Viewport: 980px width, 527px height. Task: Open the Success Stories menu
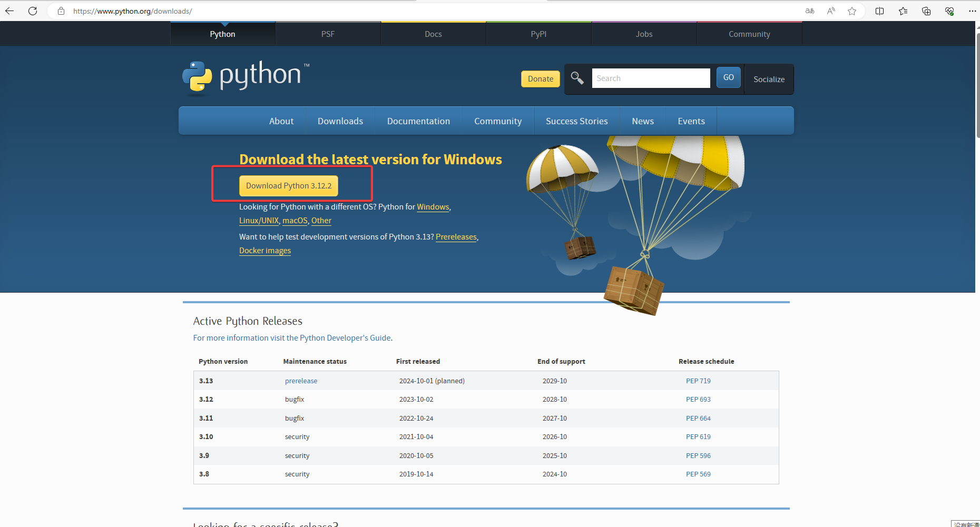click(x=577, y=121)
